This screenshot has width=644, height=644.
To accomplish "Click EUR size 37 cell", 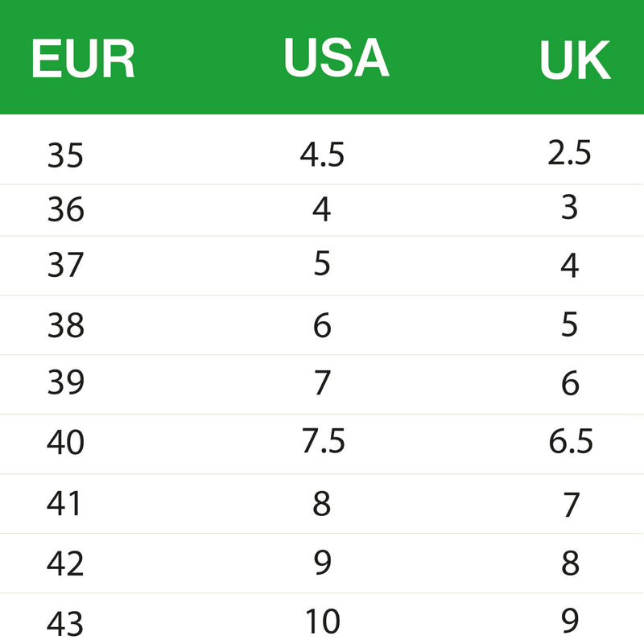I will (65, 266).
